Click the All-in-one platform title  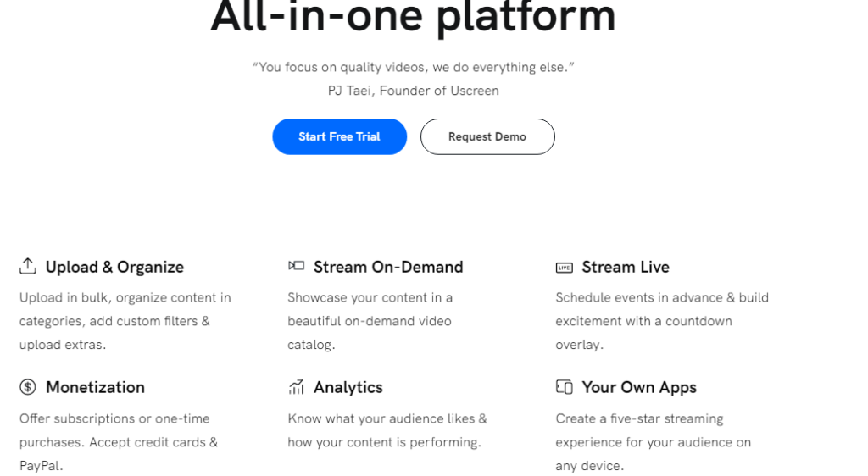pos(413,17)
